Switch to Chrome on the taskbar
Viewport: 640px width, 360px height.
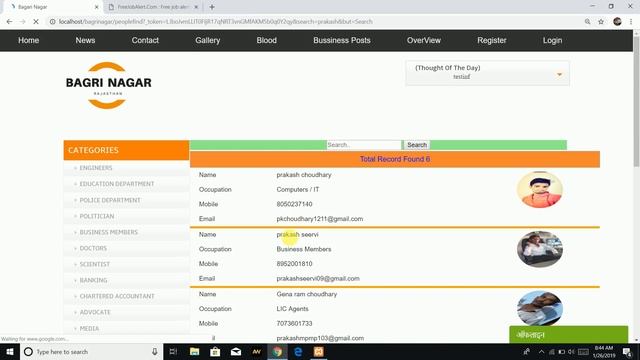point(277,351)
